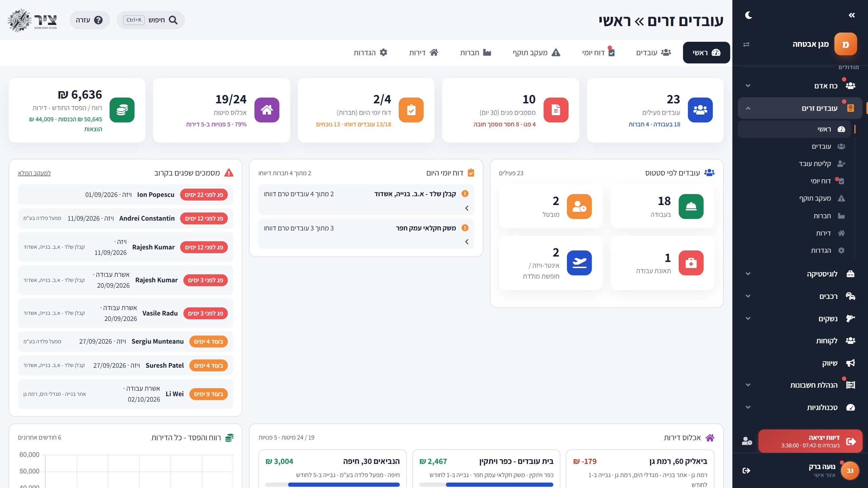This screenshot has width=868, height=488.
Task: Click orange clipboard icon on 2/4 card
Action: (x=411, y=110)
